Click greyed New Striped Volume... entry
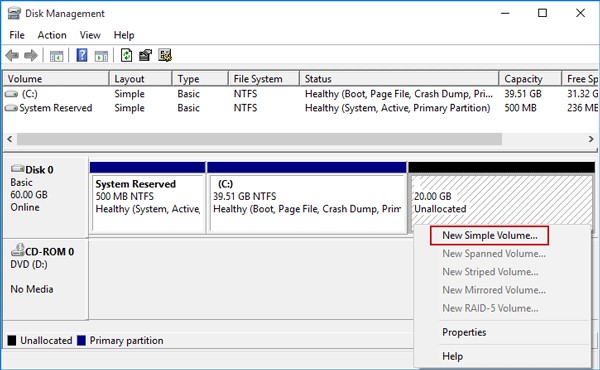Image resolution: width=600 pixels, height=370 pixels. [490, 272]
